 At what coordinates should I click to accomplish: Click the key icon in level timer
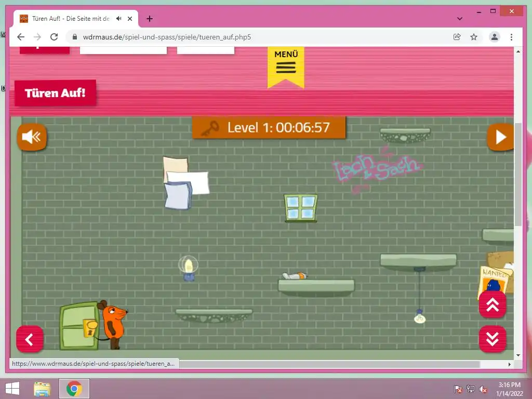(x=210, y=128)
